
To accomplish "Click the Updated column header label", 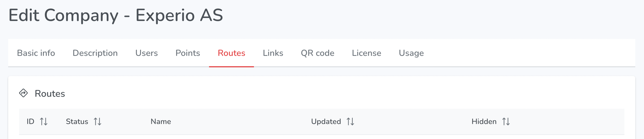I will tap(326, 122).
